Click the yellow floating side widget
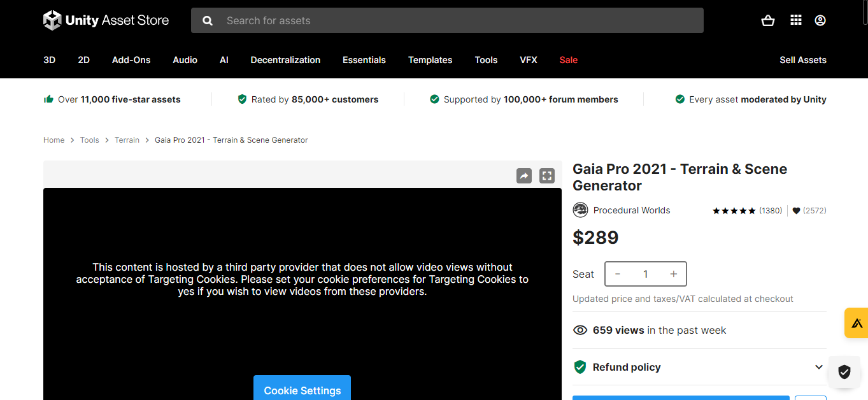This screenshot has height=400, width=868. click(x=856, y=323)
